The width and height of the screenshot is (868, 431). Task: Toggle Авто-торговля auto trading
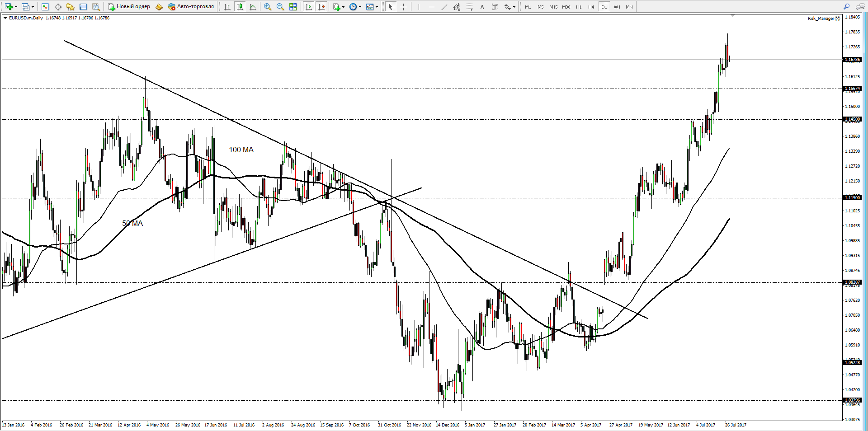[191, 7]
